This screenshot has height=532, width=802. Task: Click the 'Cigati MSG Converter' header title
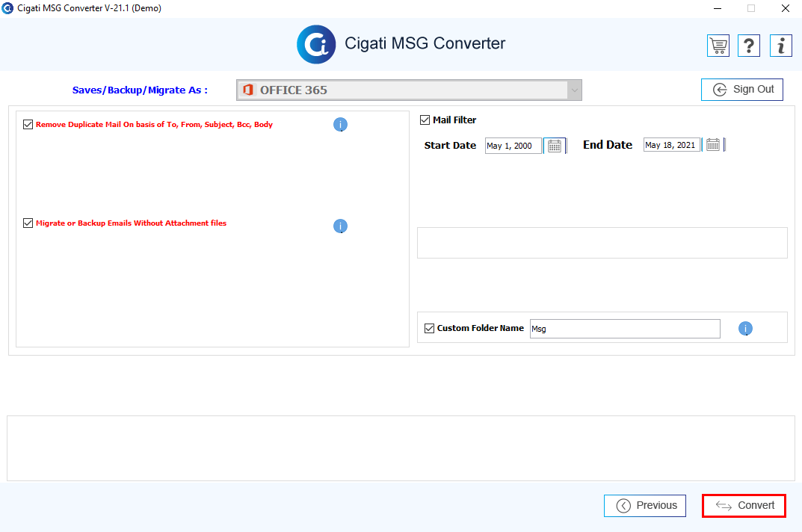point(425,43)
